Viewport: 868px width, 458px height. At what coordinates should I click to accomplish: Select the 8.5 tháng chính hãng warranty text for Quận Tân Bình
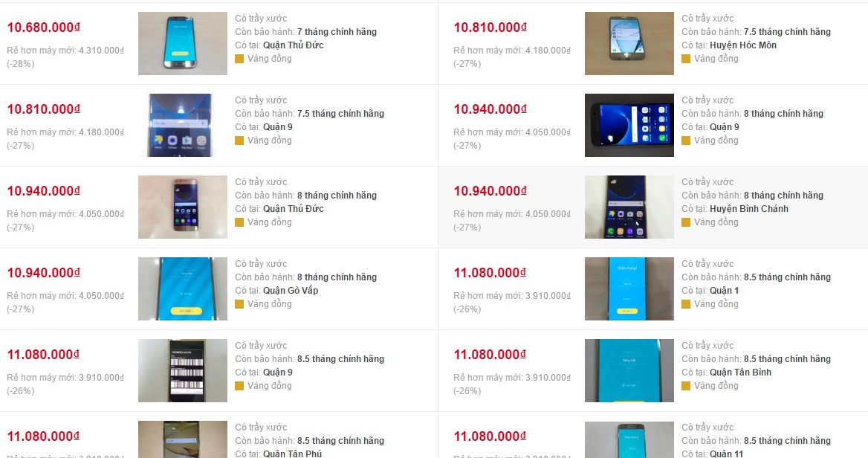coord(787,359)
